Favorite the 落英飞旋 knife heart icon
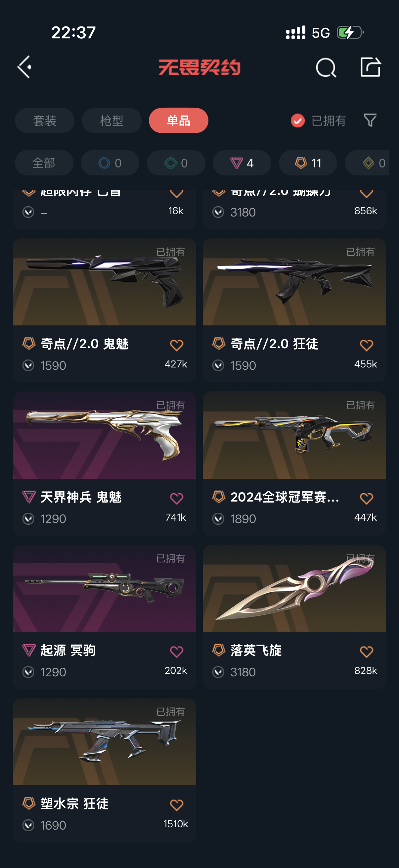The height and width of the screenshot is (868, 399). point(366,652)
